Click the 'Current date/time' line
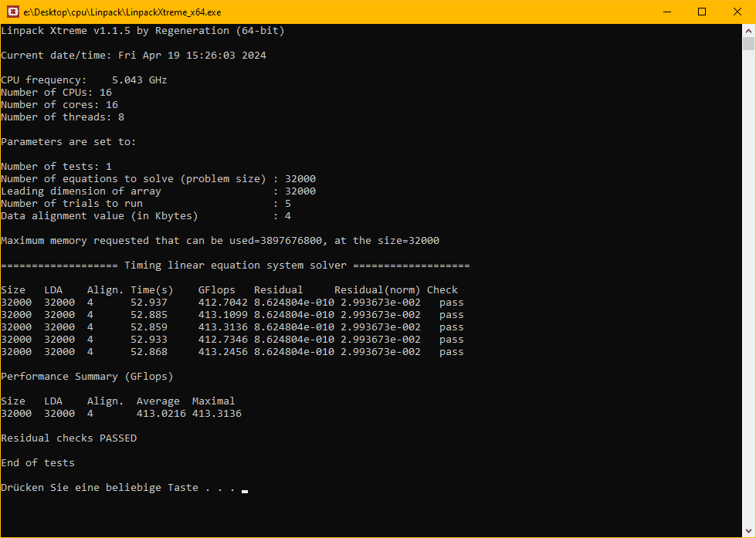 (134, 56)
